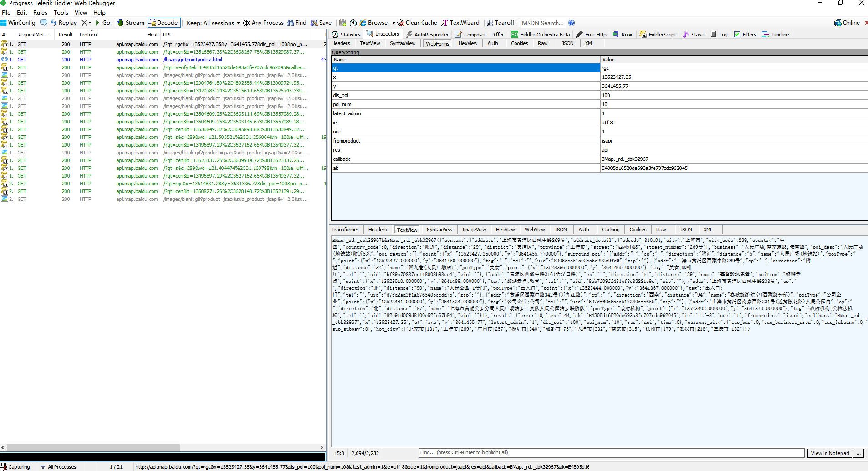The width and height of the screenshot is (868, 471).
Task: Open the Help menu
Action: 99,13
